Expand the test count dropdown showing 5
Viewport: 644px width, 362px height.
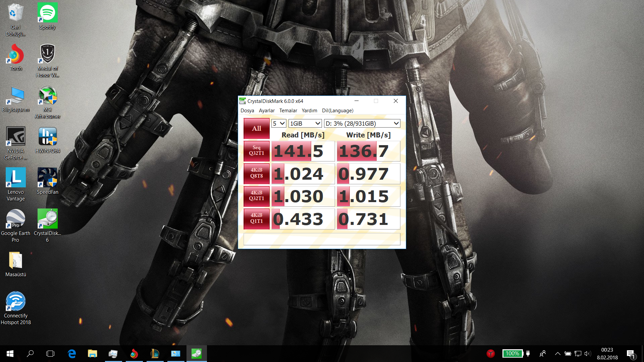click(278, 123)
